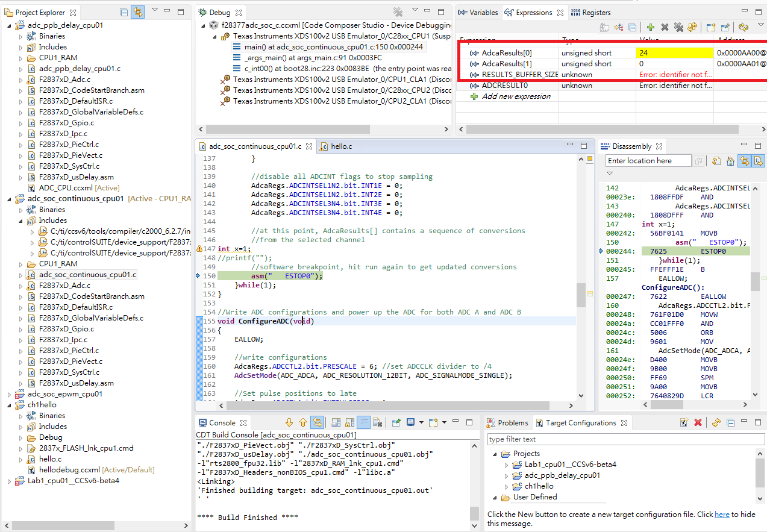
Task: Click 'Add new expression' row text
Action: 516,96
